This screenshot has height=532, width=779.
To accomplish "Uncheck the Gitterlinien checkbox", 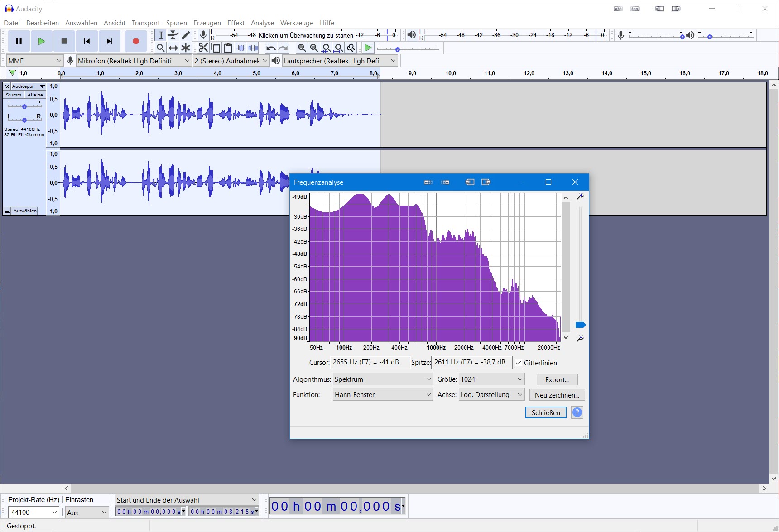I will (x=519, y=363).
